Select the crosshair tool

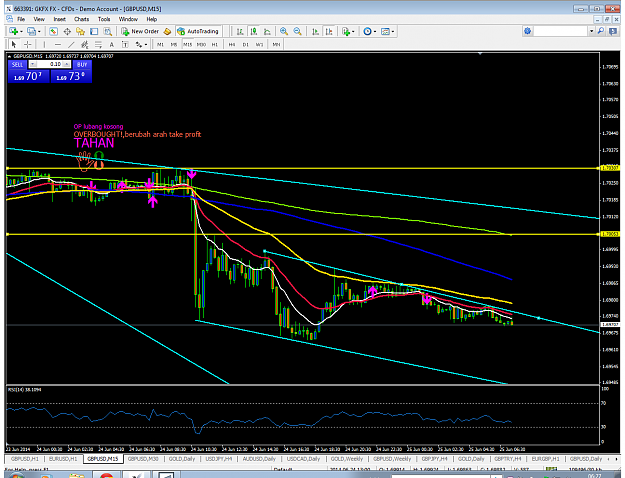pyautogui.click(x=28, y=44)
